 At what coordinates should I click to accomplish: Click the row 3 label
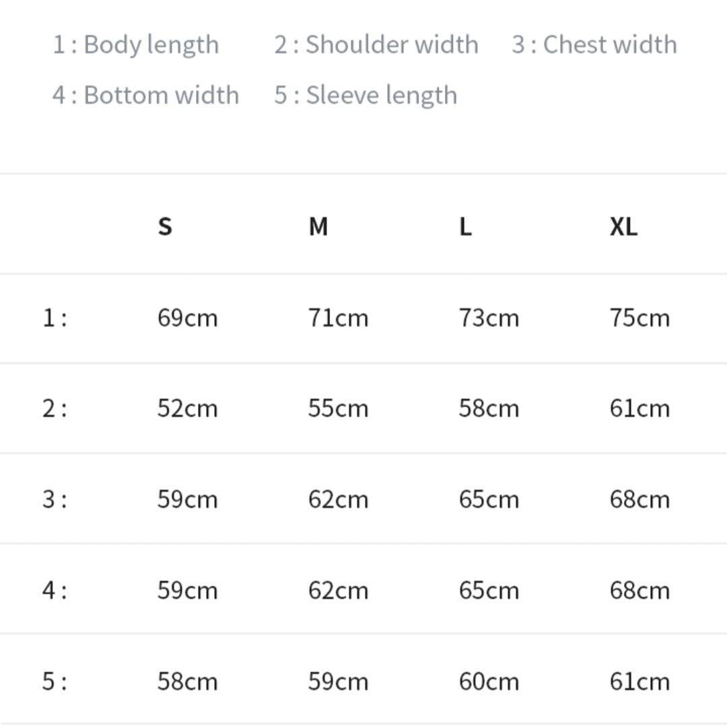click(55, 499)
